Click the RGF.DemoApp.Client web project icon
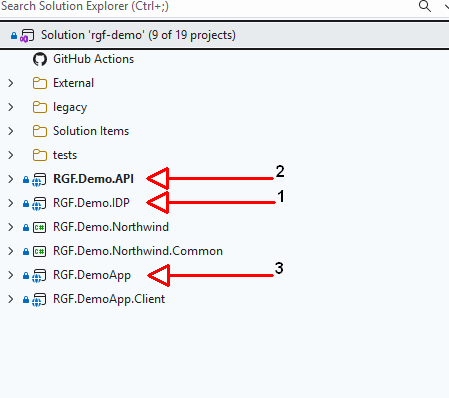 (39, 300)
